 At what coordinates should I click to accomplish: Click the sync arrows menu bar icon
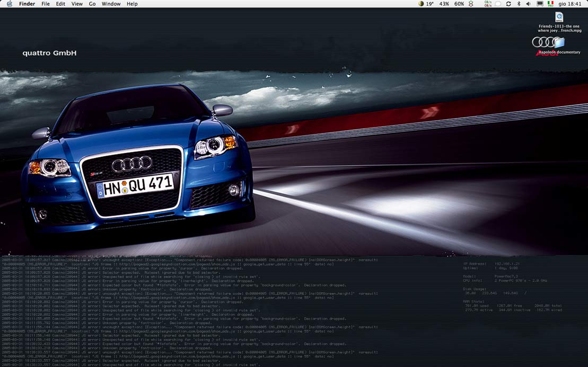(x=508, y=4)
